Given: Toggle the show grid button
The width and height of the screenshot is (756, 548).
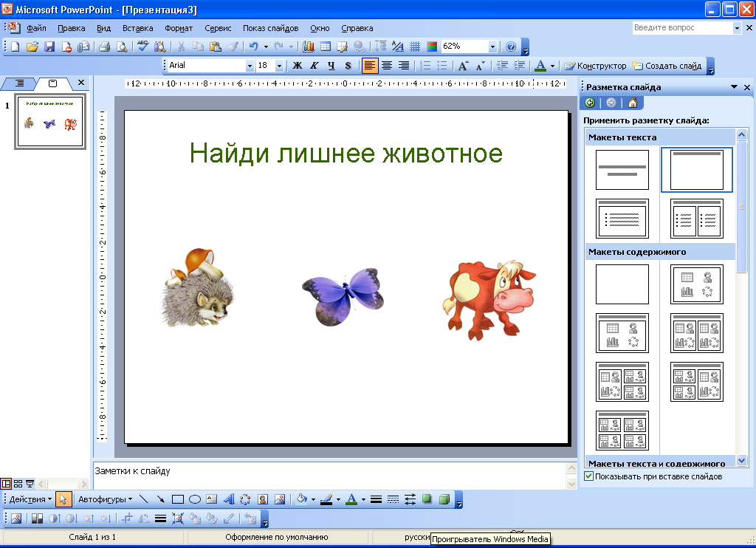Looking at the screenshot, I should tap(415, 47).
